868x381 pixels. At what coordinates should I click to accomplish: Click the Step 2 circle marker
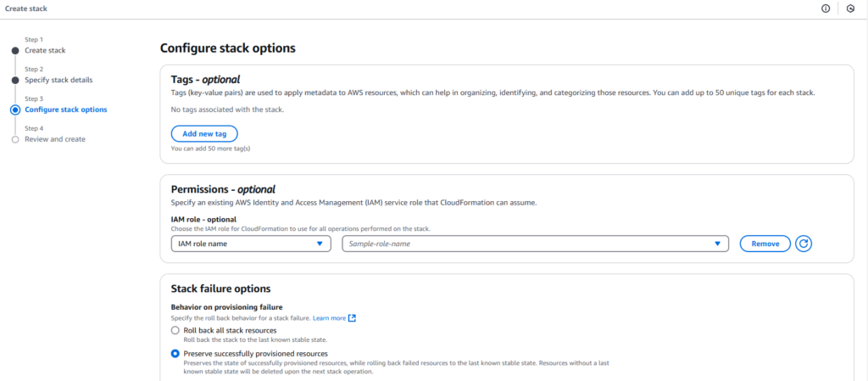15,80
